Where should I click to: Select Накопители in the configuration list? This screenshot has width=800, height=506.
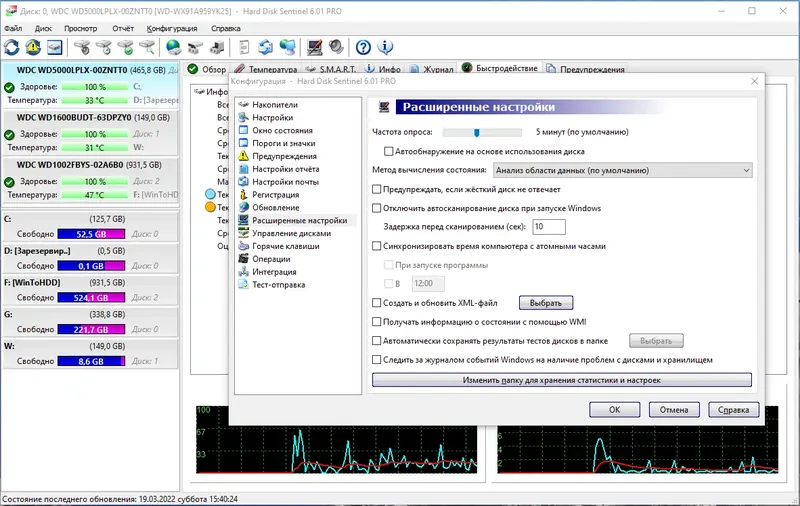pos(275,105)
